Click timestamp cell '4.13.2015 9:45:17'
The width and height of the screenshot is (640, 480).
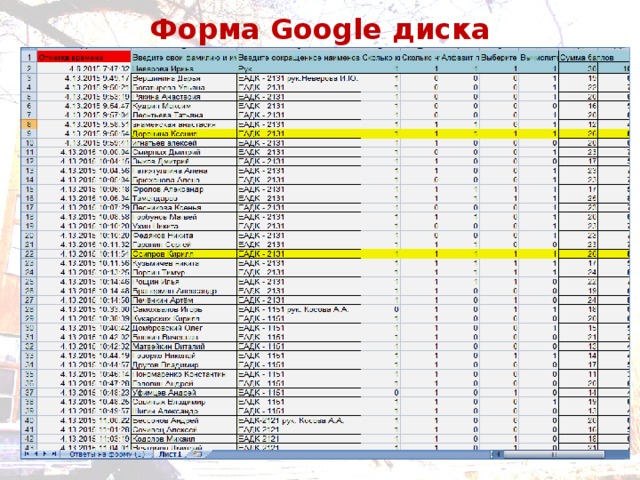pyautogui.click(x=84, y=78)
